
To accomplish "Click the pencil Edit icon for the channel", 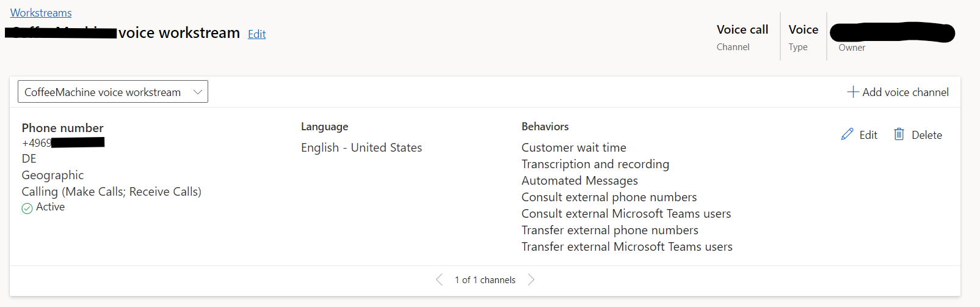I will point(847,135).
